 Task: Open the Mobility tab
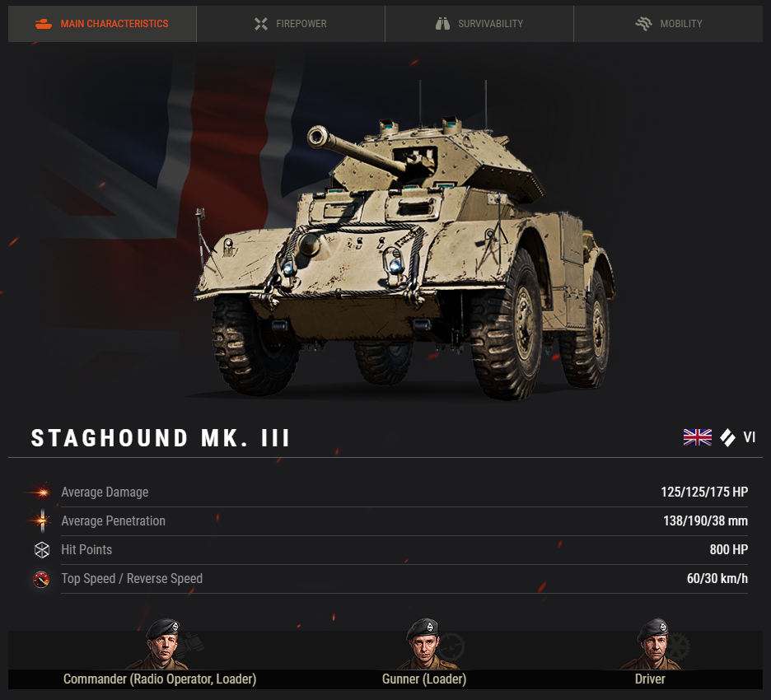(668, 24)
